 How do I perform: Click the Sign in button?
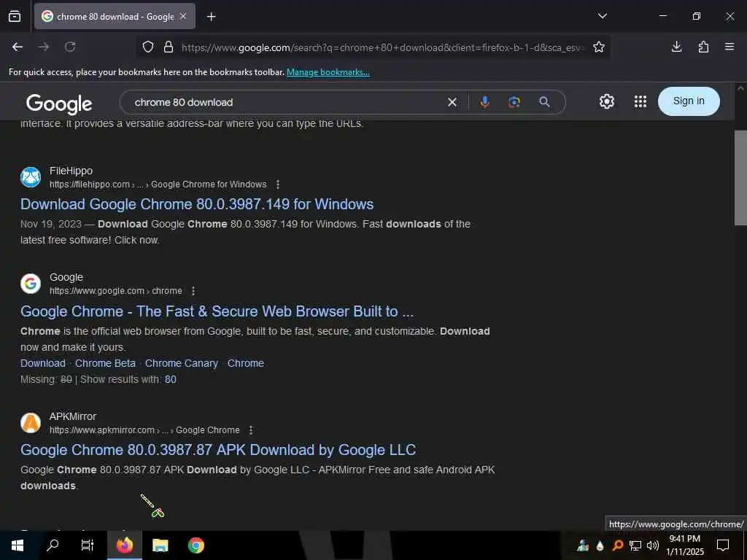(x=689, y=101)
